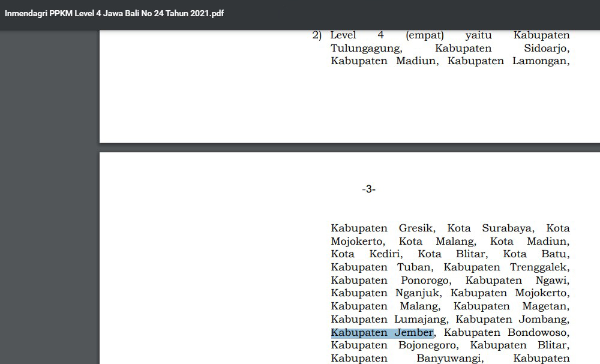Viewport: 600px width, 364px height.
Task: Place cursor on the word 'Nganjuk'
Action: click(418, 293)
